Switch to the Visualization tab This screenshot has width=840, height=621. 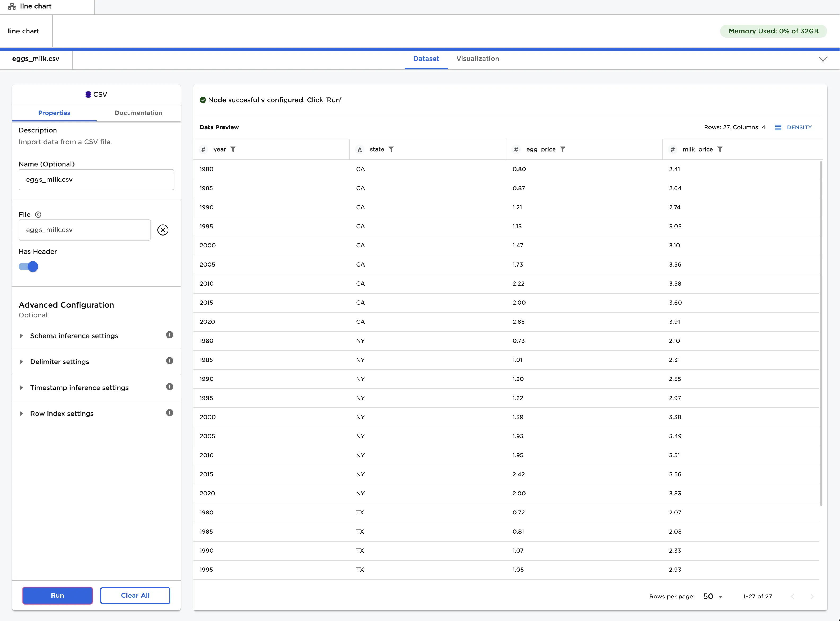(477, 59)
